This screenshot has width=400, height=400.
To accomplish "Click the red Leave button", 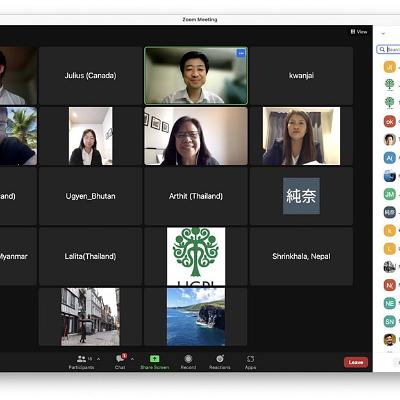I will [356, 362].
